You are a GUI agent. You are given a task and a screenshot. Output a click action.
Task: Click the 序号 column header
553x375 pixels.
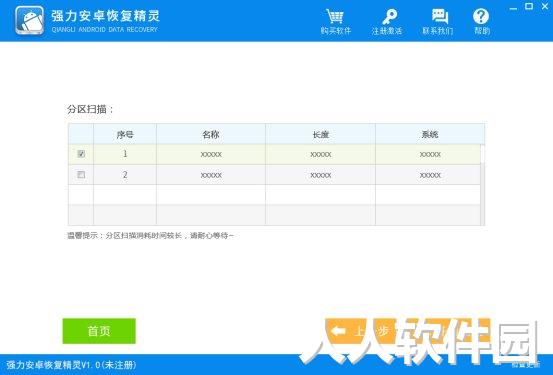pos(125,134)
